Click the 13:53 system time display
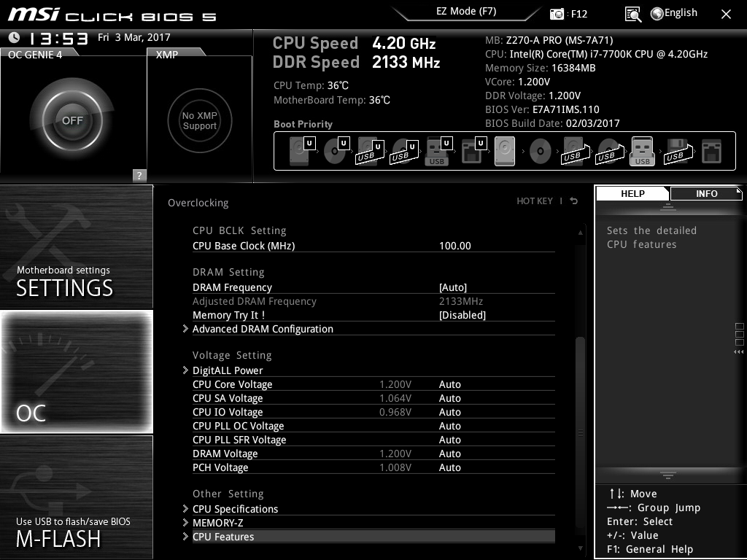 58,39
